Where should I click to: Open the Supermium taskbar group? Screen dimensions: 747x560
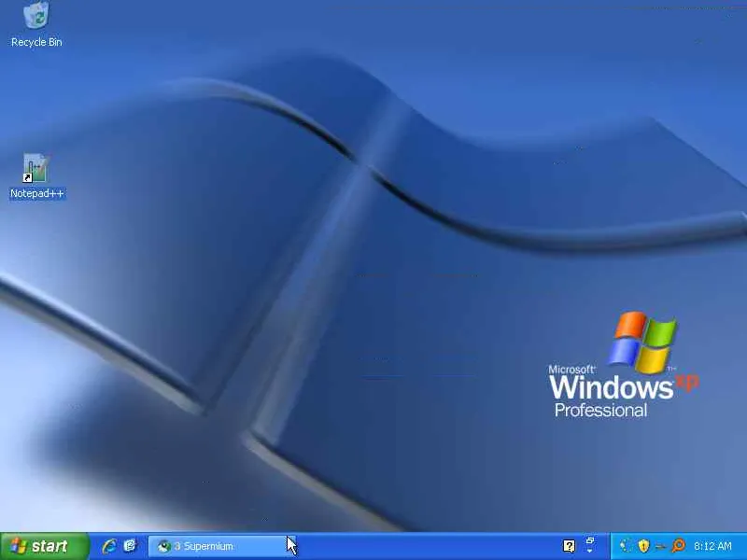coord(220,546)
